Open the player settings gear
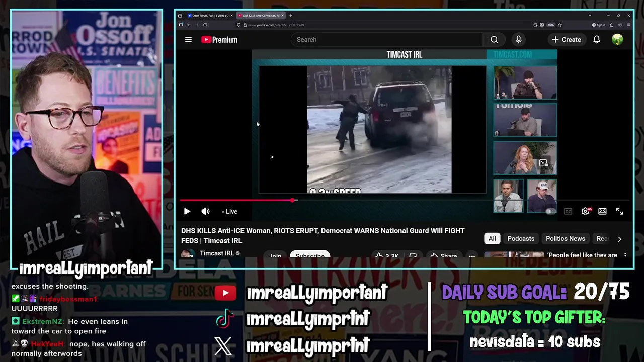Viewport: 644px width, 362px height. tap(585, 212)
